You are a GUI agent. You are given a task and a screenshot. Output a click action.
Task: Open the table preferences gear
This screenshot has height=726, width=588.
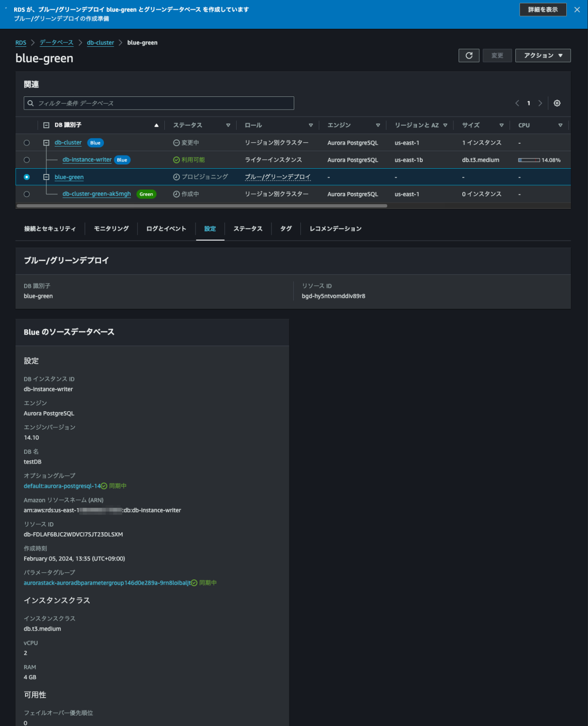point(557,103)
